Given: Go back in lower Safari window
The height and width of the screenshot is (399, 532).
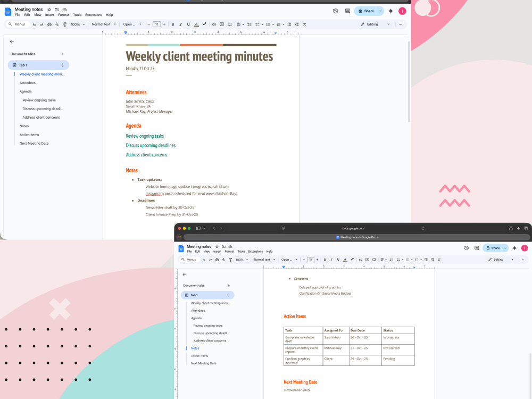Looking at the screenshot, I should pyautogui.click(x=214, y=229).
